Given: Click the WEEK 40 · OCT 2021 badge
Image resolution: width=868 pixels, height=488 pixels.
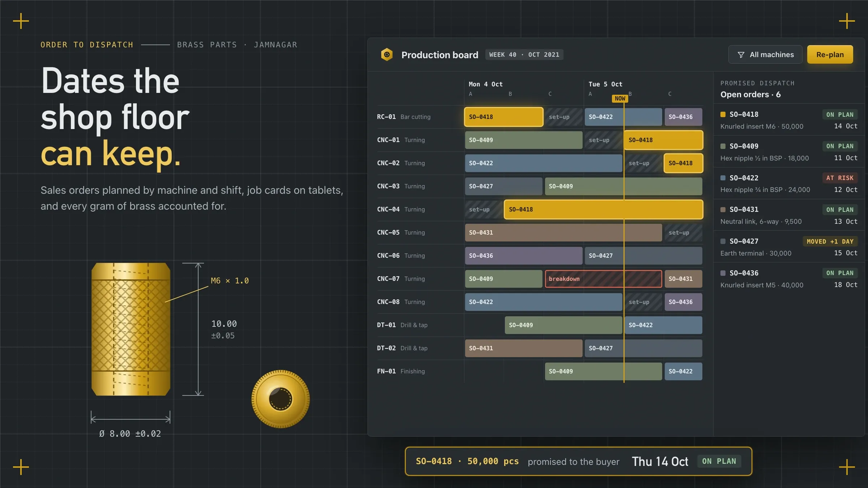Looking at the screenshot, I should click(x=524, y=55).
